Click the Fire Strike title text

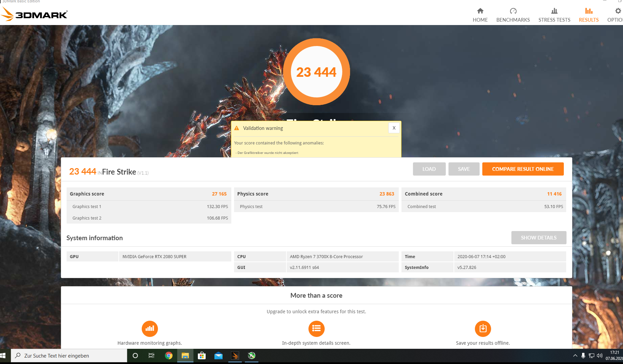click(119, 172)
